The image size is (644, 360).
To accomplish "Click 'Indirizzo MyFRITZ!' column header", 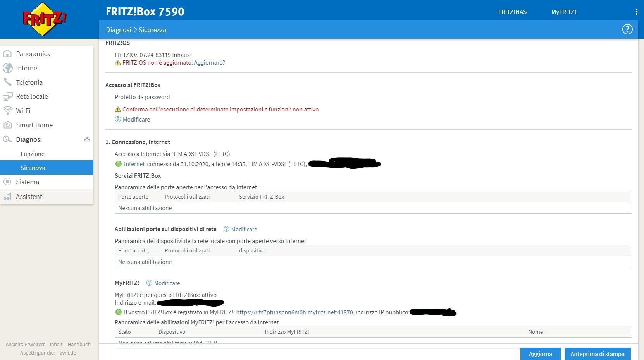I will point(287,332).
